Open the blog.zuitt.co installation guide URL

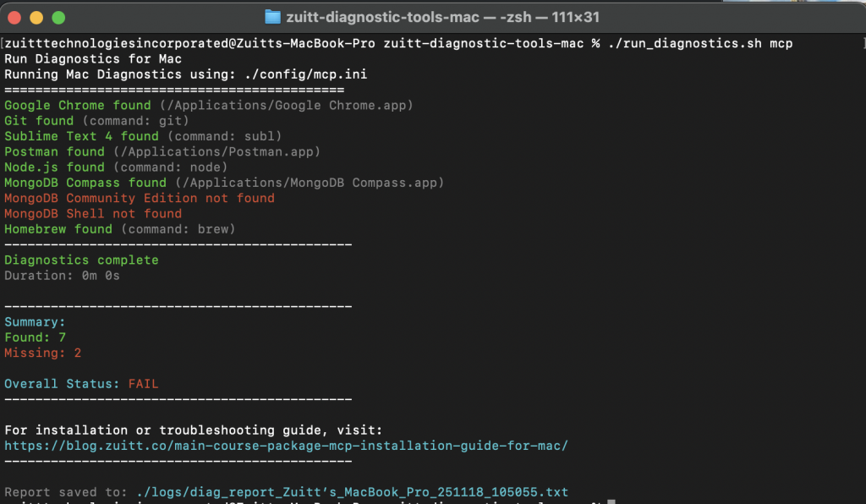coord(286,446)
